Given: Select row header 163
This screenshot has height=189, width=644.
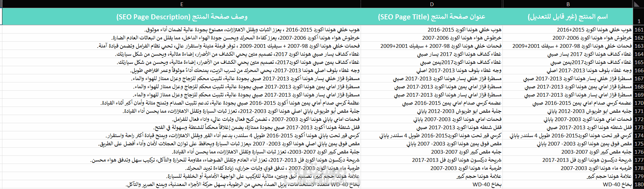Looking at the screenshot, I should [x=638, y=46].
